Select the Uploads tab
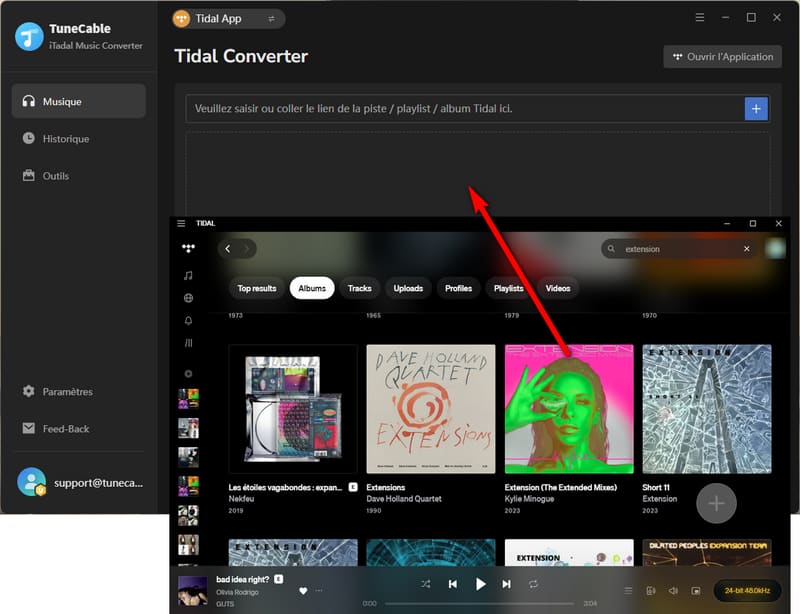Viewport: 800px width, 614px height. pyautogui.click(x=408, y=288)
